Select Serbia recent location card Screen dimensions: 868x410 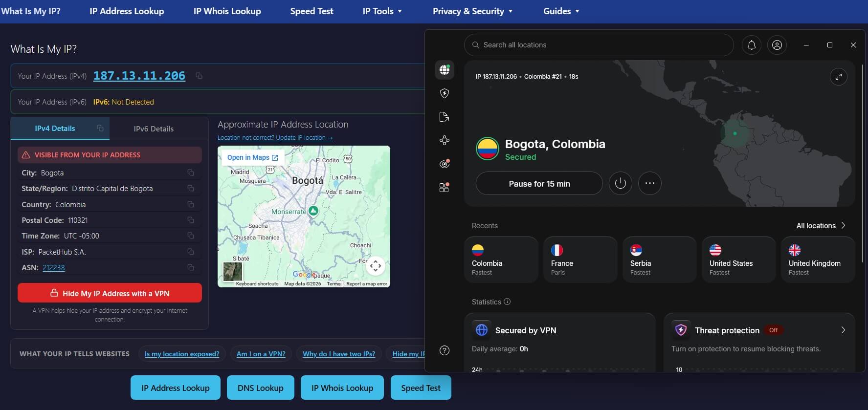coord(659,259)
